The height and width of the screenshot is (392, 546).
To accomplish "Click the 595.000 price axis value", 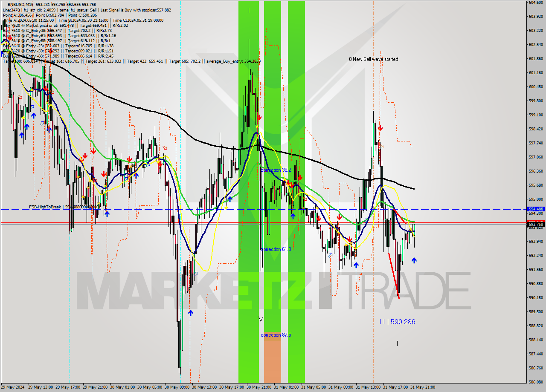I will coord(535,199).
